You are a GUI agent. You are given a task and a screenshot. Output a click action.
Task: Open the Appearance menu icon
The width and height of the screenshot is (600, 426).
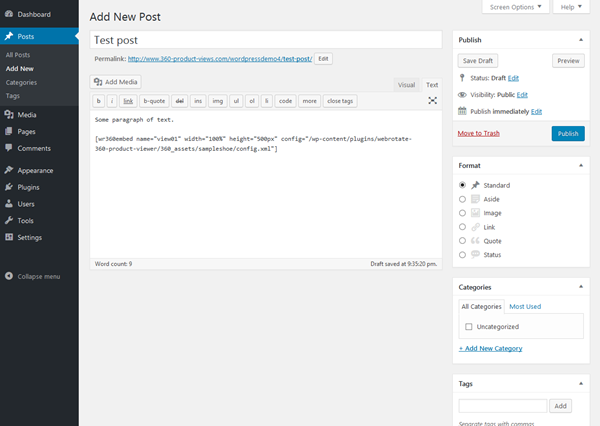click(x=9, y=170)
